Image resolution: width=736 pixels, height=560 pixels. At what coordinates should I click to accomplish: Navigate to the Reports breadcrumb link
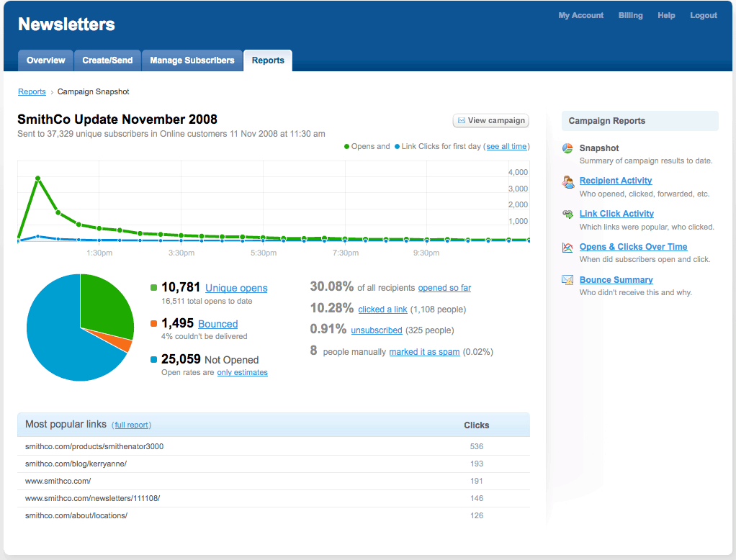coord(32,92)
